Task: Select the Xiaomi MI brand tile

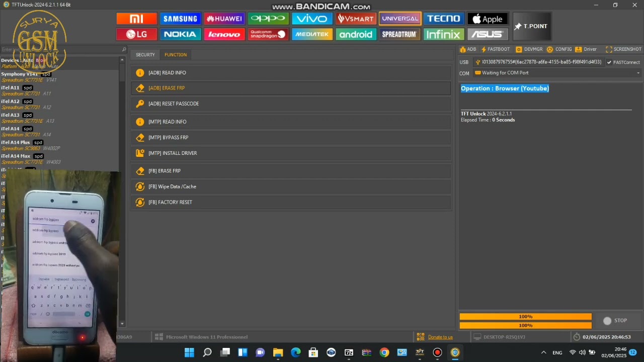Action: [x=136, y=19]
